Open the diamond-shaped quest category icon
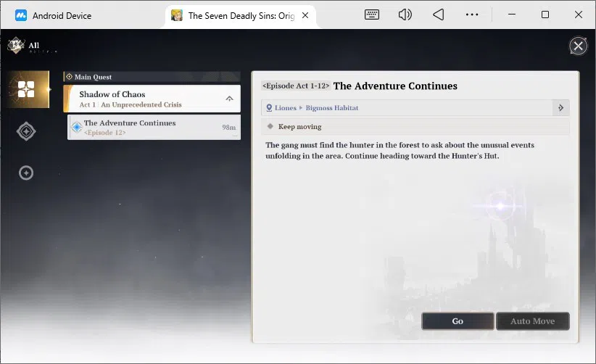 26,131
